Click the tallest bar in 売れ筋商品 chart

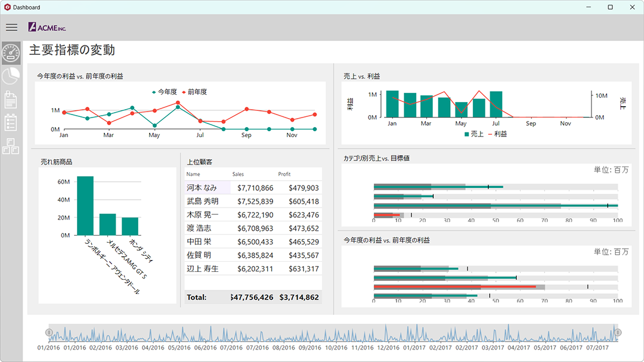[85, 206]
